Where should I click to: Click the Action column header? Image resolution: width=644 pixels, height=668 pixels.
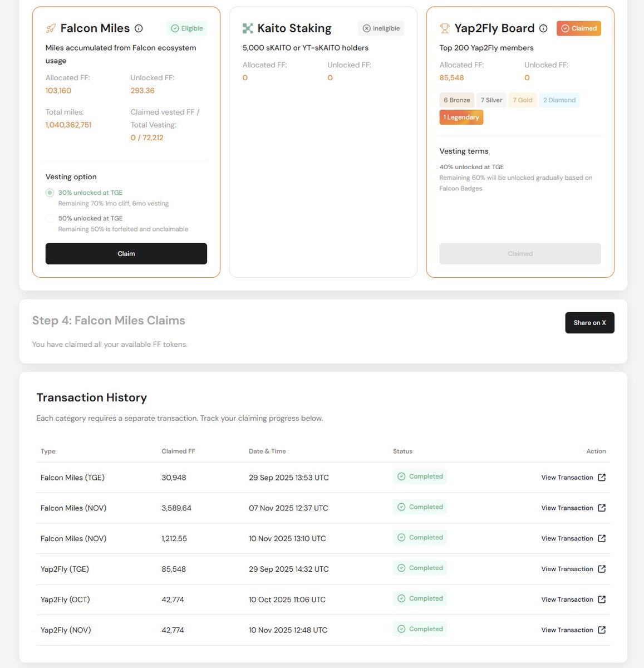596,451
